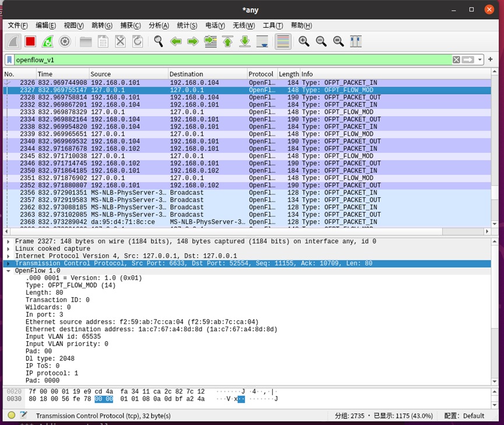
Task: Zoom in on packet text
Action: [x=304, y=41]
